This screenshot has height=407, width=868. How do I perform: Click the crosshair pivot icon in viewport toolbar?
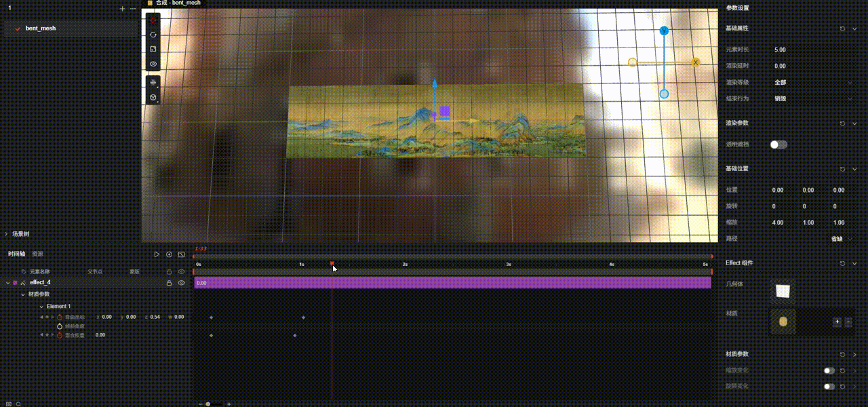[x=153, y=83]
